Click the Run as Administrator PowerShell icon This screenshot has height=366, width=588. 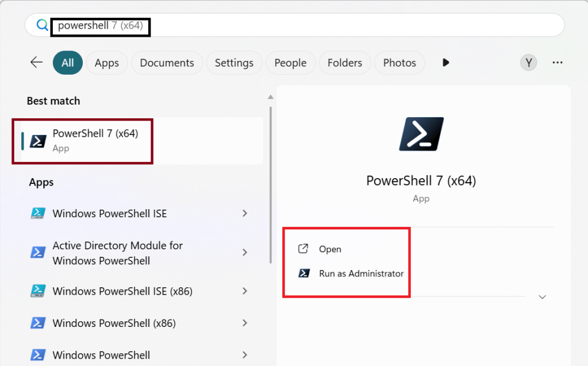[304, 273]
